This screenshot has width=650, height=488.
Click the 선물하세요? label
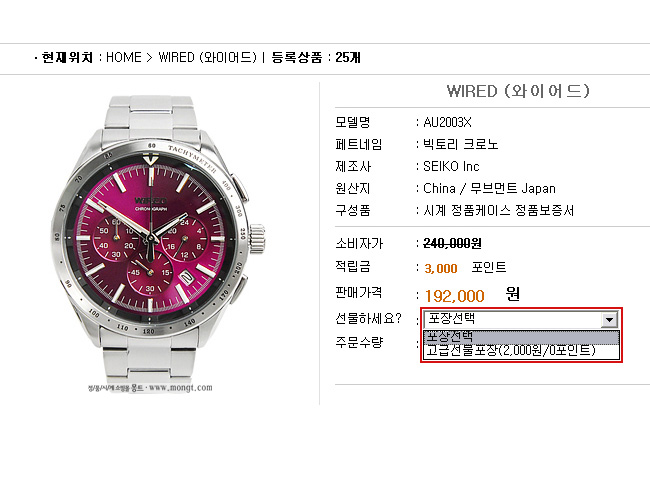pos(369,318)
